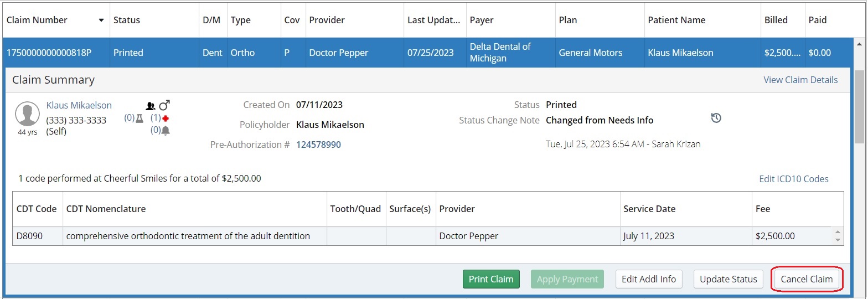The height and width of the screenshot is (299, 868).
Task: Click the red medical alert cross icon
Action: pos(166,118)
